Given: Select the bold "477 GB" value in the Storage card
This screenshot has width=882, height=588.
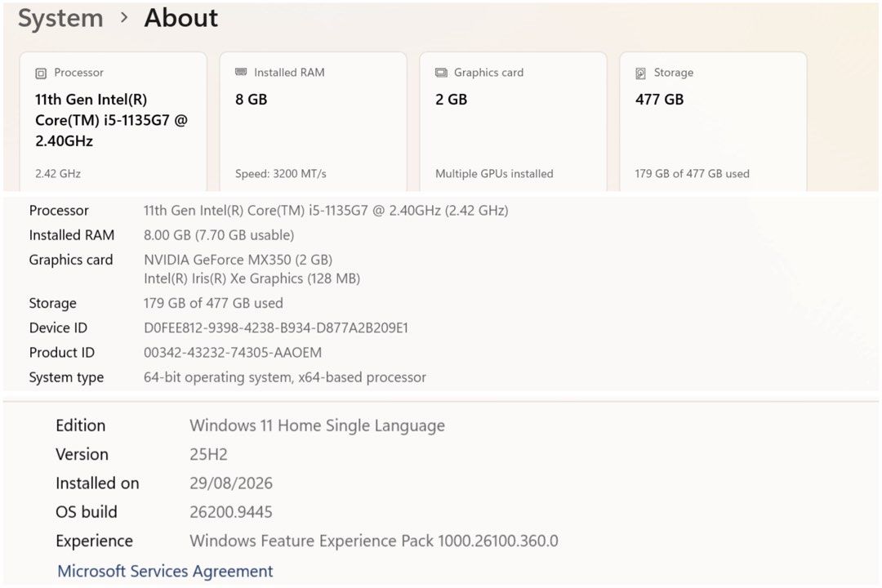Looking at the screenshot, I should tap(659, 100).
